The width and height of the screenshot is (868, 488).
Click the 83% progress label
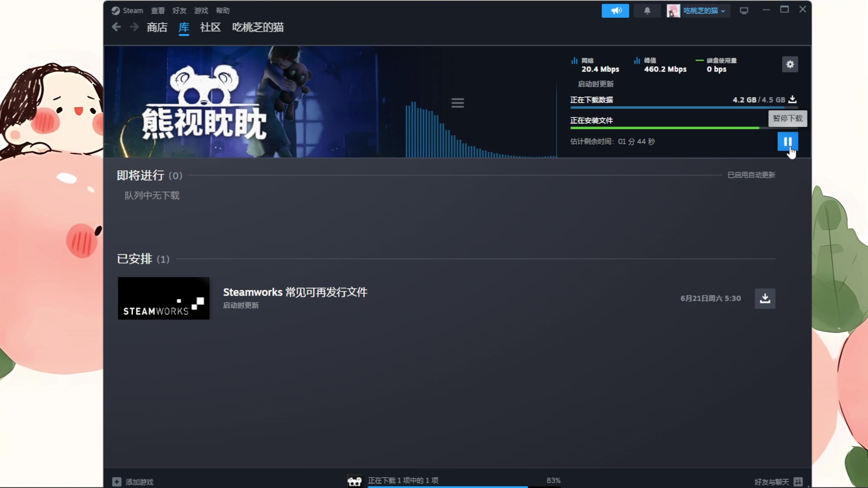point(553,480)
